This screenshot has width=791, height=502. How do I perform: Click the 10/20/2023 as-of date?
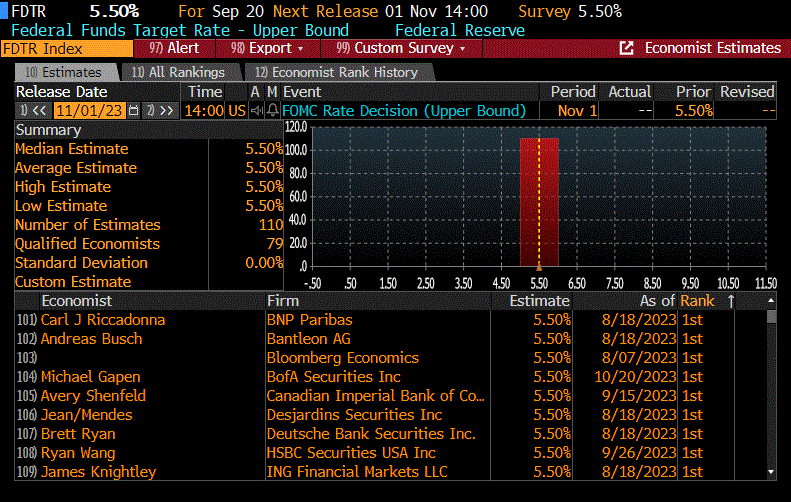click(635, 377)
